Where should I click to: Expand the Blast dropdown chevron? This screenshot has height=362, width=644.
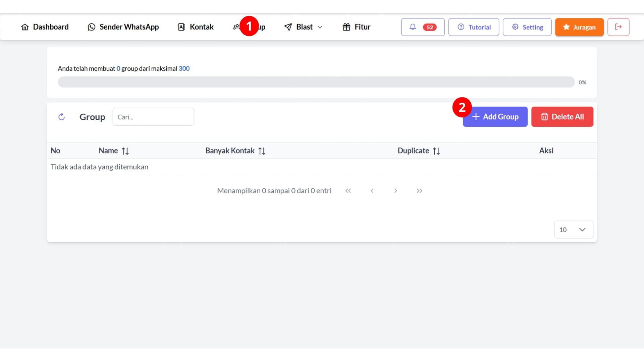[320, 27]
